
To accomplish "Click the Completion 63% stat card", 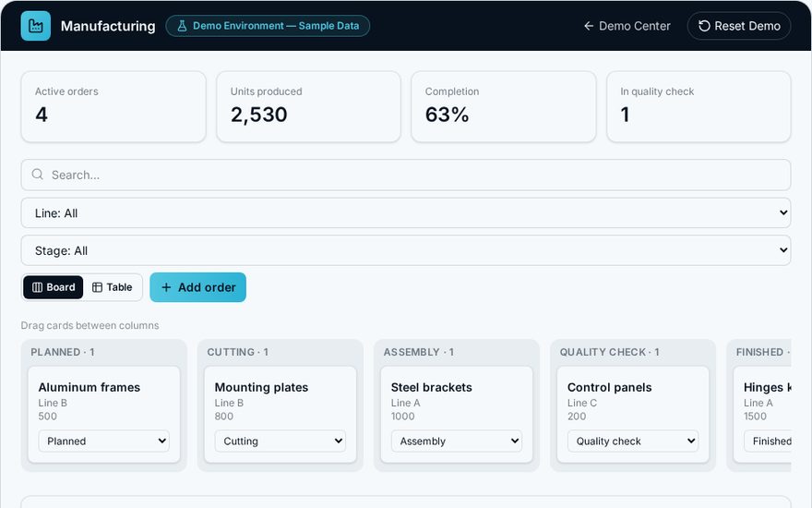I will click(504, 107).
